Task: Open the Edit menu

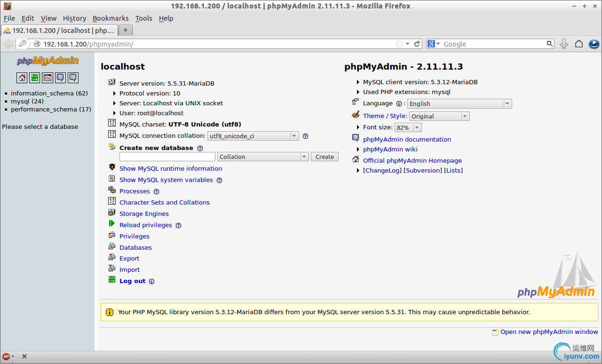Action: tap(28, 18)
